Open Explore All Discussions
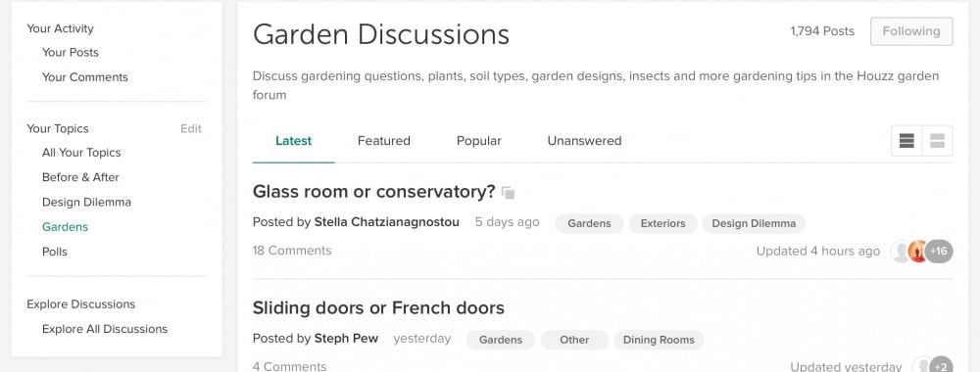 click(105, 329)
